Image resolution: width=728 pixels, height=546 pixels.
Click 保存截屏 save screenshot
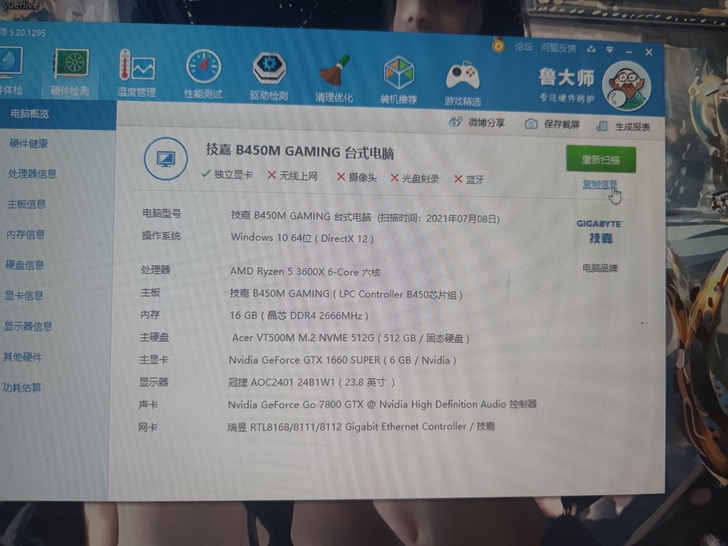pyautogui.click(x=552, y=124)
